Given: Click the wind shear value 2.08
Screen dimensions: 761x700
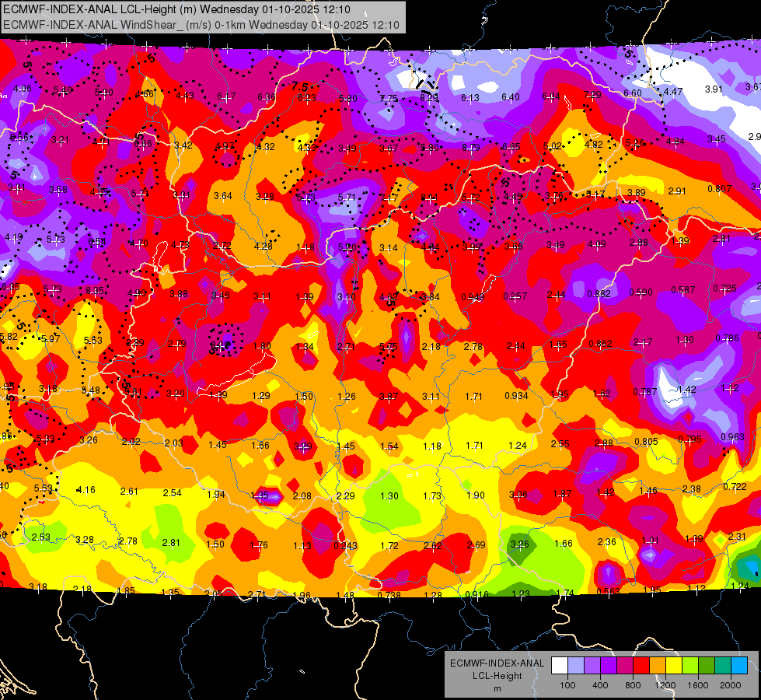Looking at the screenshot, I should click(302, 496).
